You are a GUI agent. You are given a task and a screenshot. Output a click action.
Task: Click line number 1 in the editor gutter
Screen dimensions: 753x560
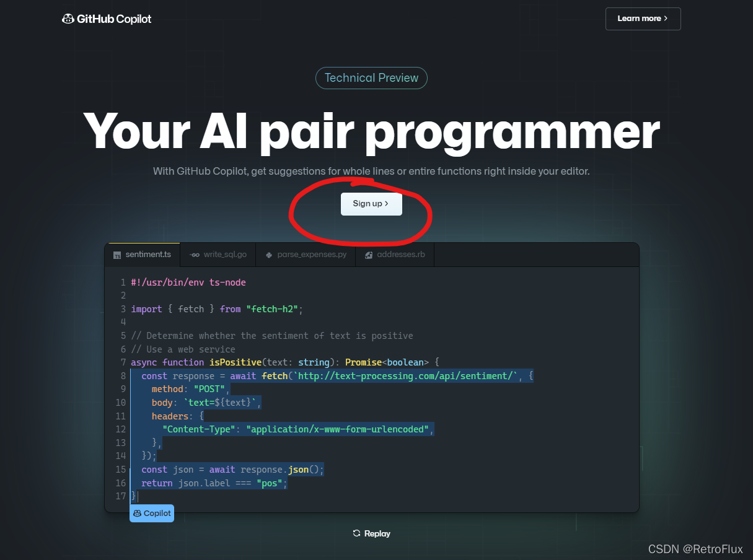pos(123,282)
